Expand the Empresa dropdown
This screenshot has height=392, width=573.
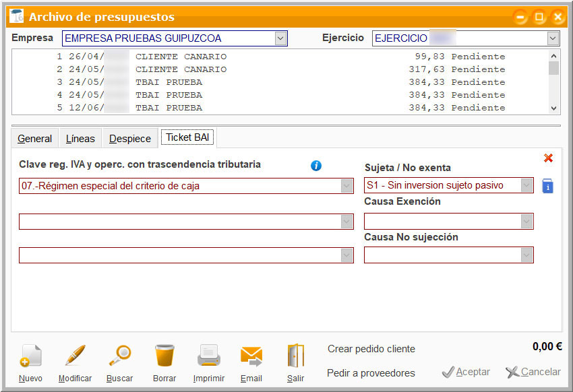[280, 38]
